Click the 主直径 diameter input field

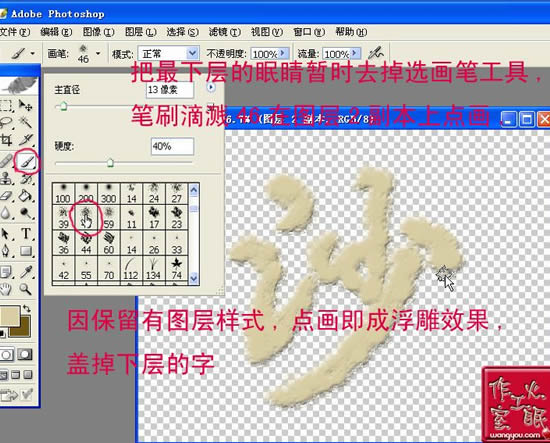(170, 90)
